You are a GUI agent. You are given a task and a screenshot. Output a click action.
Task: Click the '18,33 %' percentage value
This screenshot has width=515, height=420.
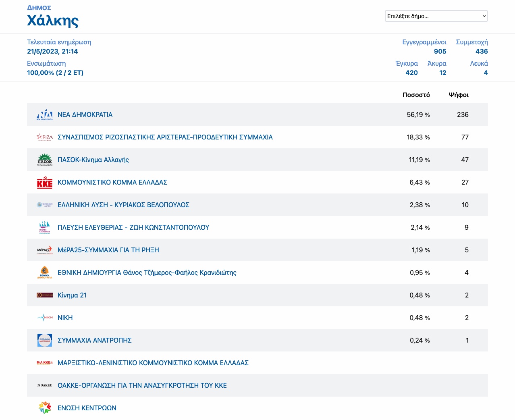tap(418, 137)
